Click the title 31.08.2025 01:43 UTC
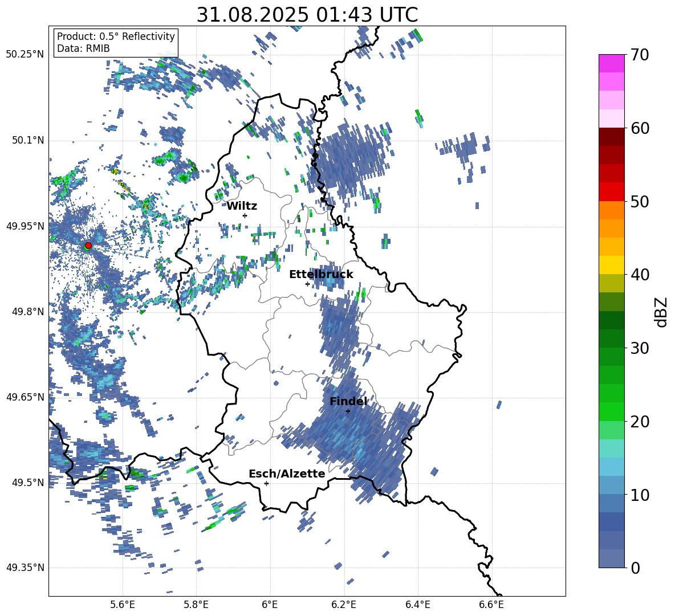 [307, 15]
